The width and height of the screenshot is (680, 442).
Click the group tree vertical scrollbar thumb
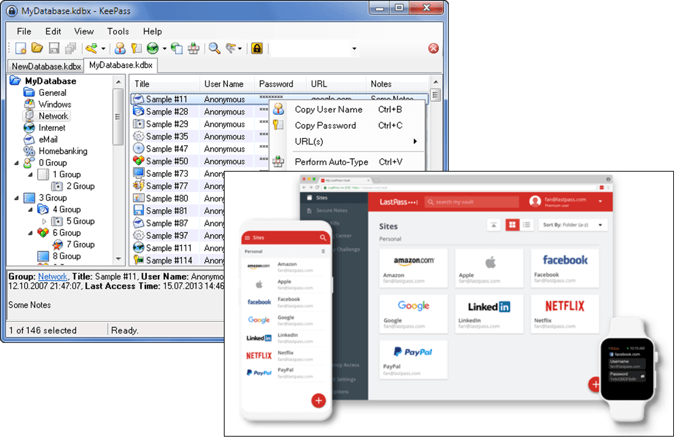[x=118, y=116]
